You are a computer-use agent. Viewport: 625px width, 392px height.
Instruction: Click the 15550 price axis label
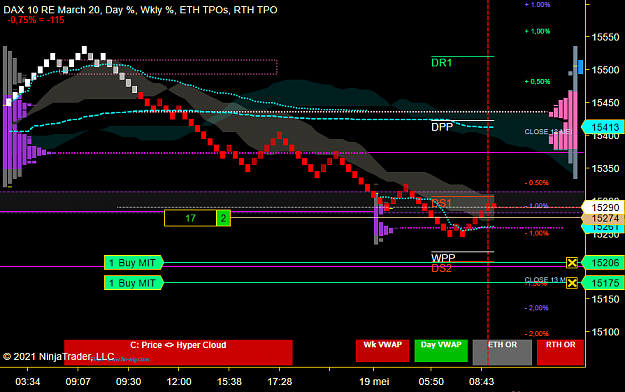(605, 37)
